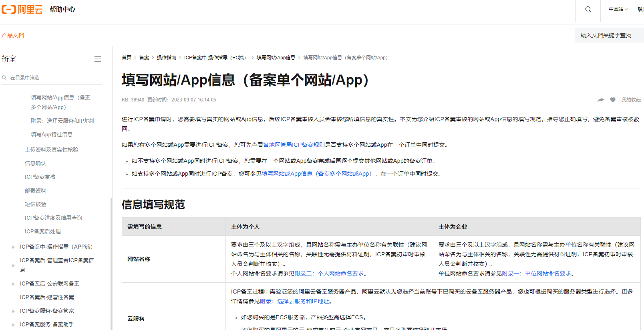Click the sidebar vertical scrollbar
644x330 pixels.
pos(111,264)
